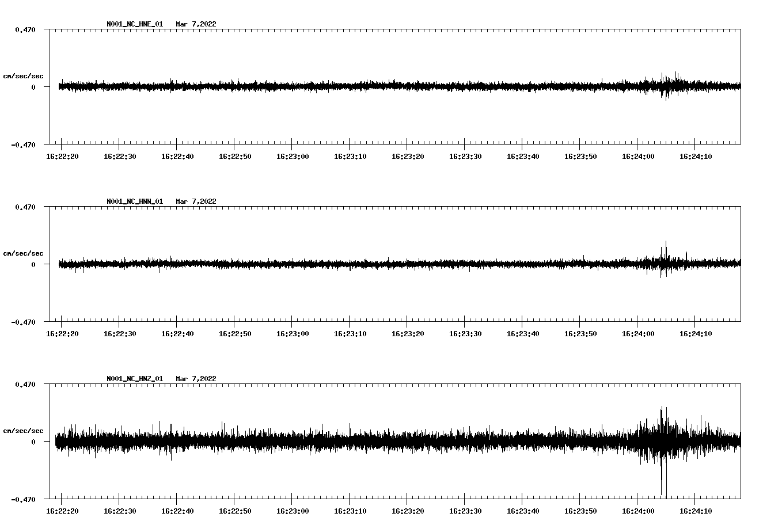Viewport: 782px width, 532px height.
Task: Click the N001_NC_HNZ_01 plot title
Action: click(135, 379)
